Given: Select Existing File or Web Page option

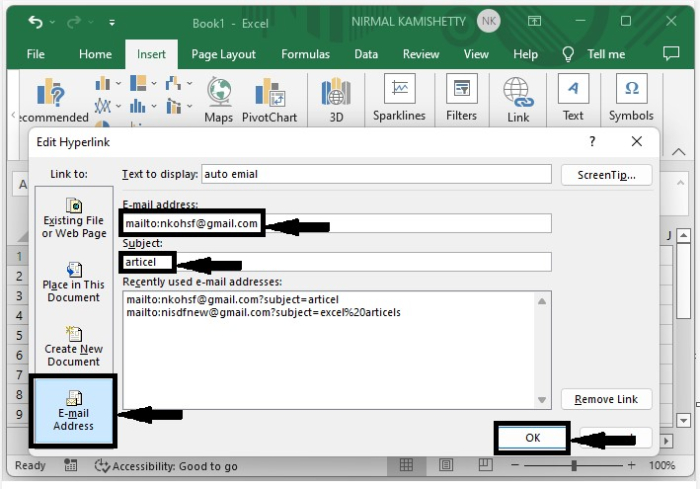Looking at the screenshot, I should pos(74,219).
